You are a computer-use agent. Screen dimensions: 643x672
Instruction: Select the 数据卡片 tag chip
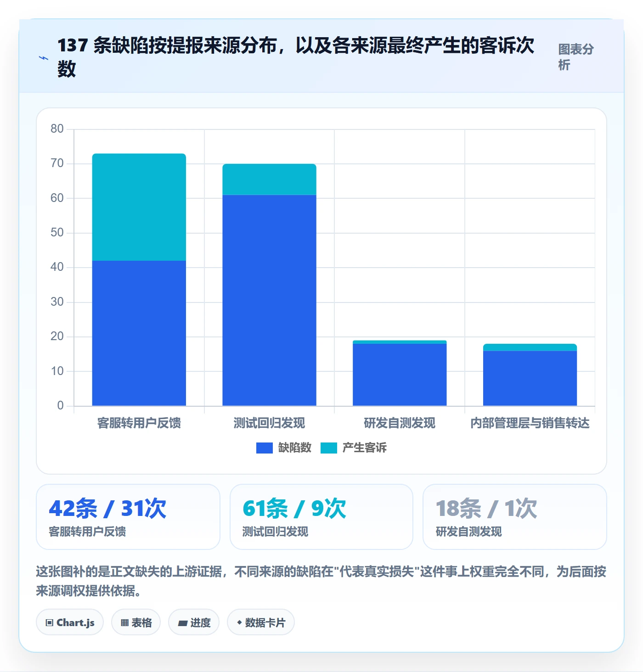pyautogui.click(x=261, y=622)
